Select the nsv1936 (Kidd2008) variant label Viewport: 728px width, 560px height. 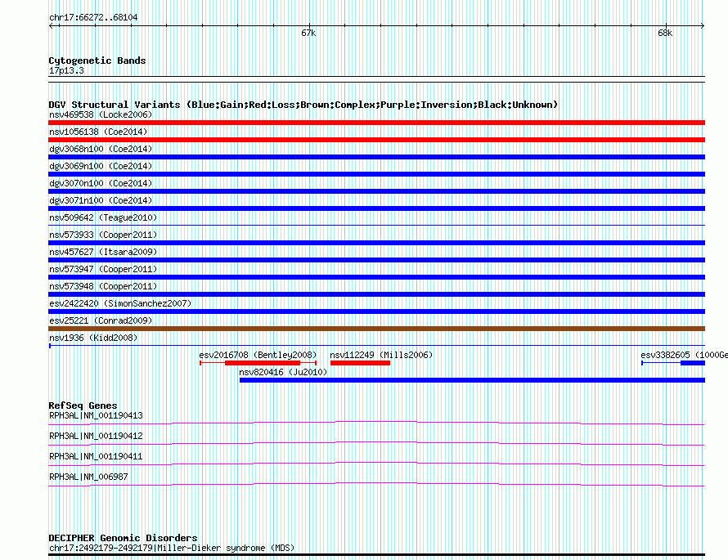[x=93, y=338]
